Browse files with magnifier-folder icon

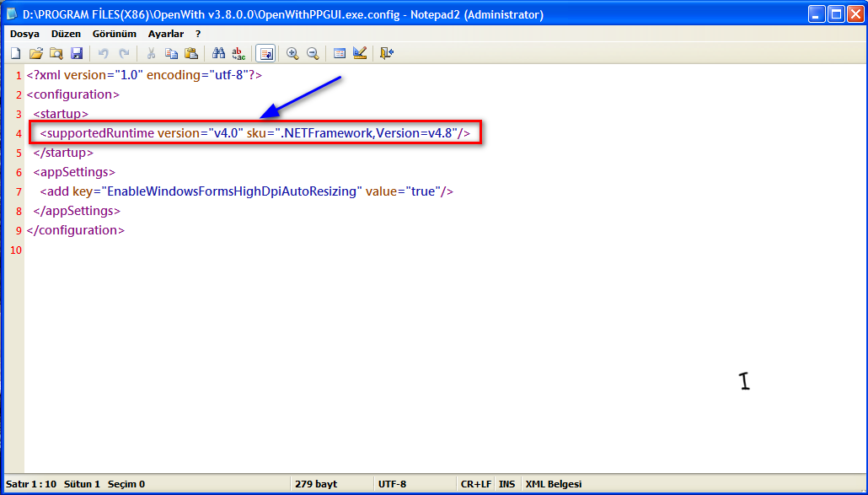(56, 53)
